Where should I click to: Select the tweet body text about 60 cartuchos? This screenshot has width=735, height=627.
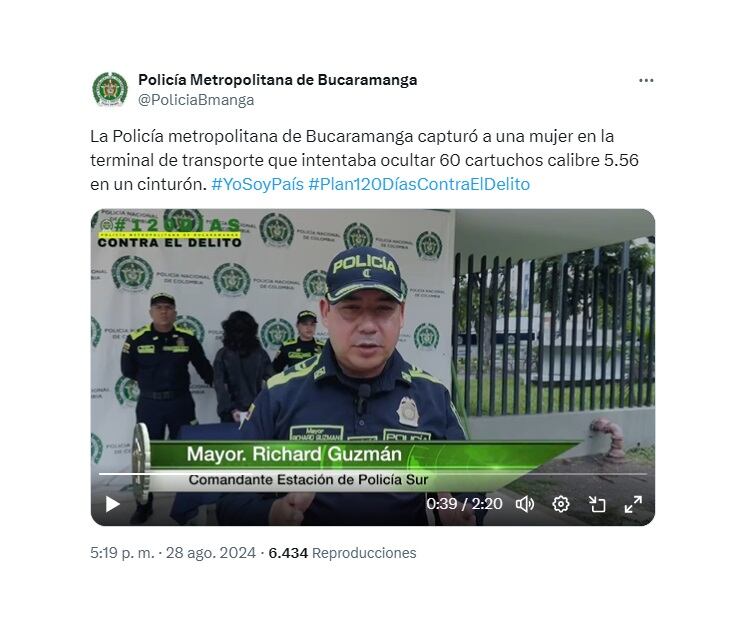point(364,160)
